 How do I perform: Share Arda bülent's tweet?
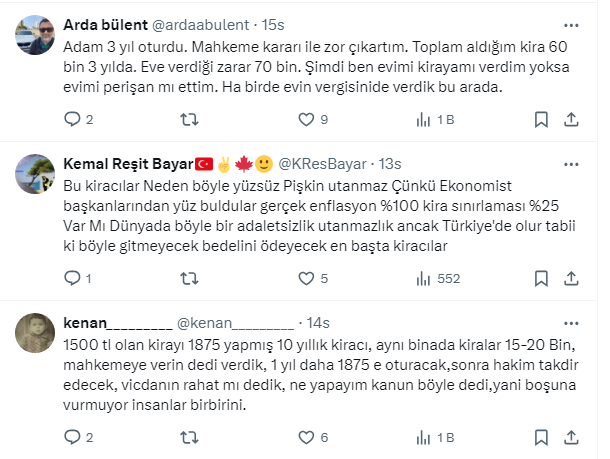coord(571,120)
